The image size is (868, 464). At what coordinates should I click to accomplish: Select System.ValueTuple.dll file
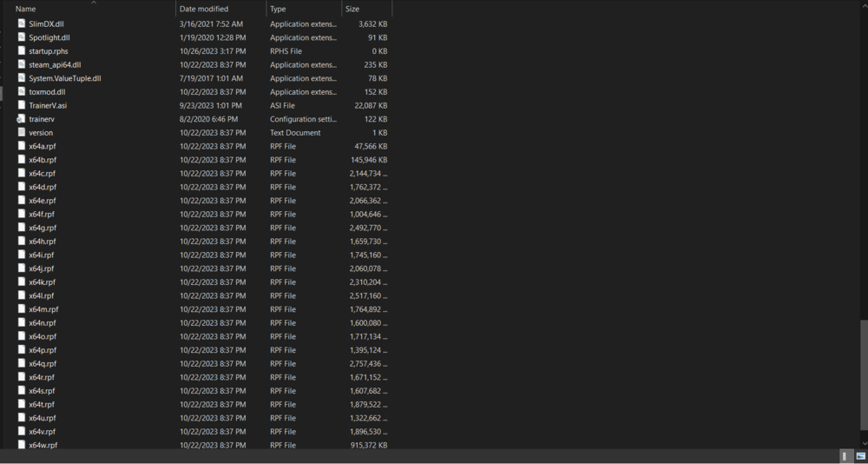(65, 78)
